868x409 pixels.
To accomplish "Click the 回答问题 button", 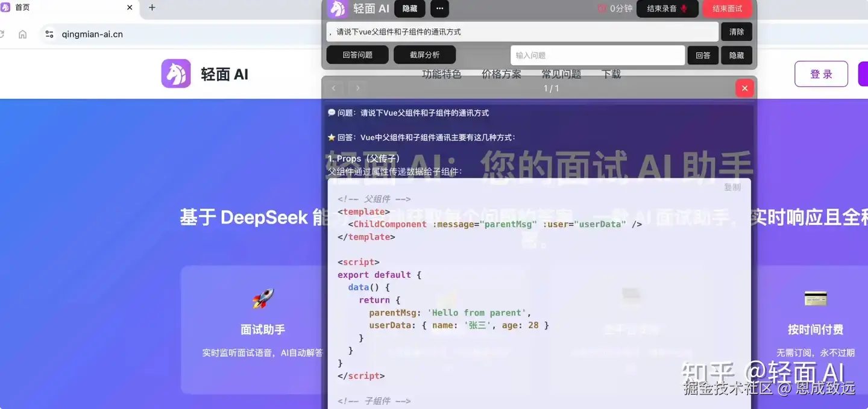I will click(x=357, y=55).
